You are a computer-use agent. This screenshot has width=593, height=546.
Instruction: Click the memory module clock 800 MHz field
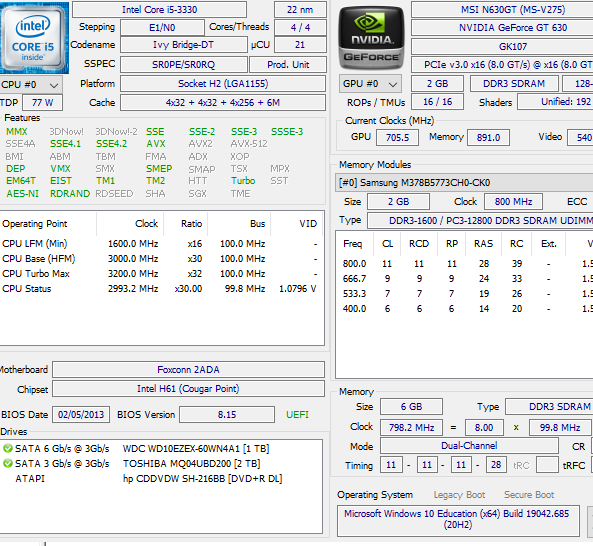click(514, 202)
